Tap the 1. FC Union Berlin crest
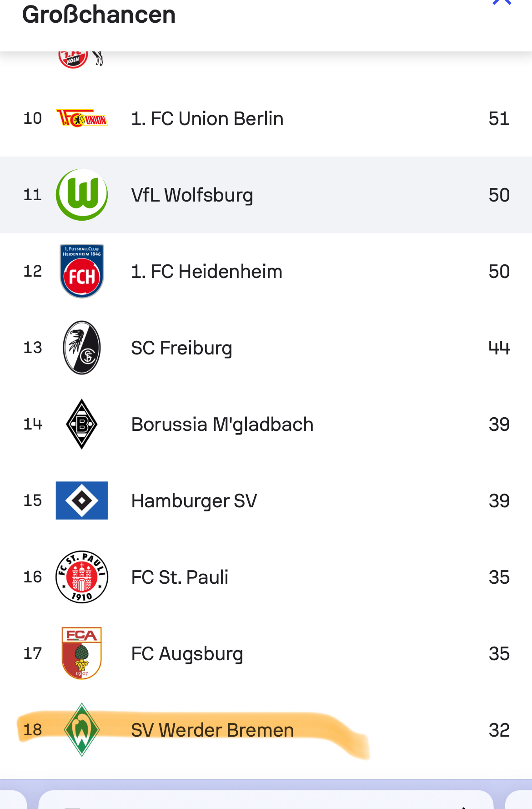Viewport: 532px width, 809px height. tap(82, 118)
